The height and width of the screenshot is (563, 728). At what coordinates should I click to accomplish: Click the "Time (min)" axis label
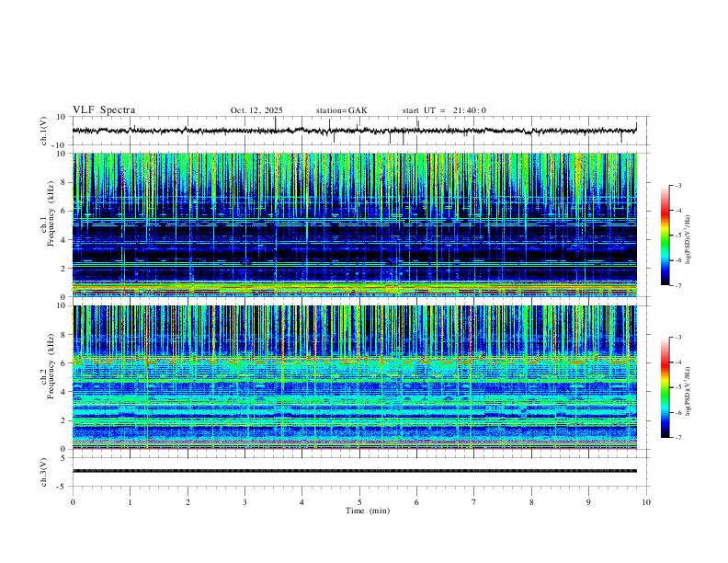[x=368, y=511]
